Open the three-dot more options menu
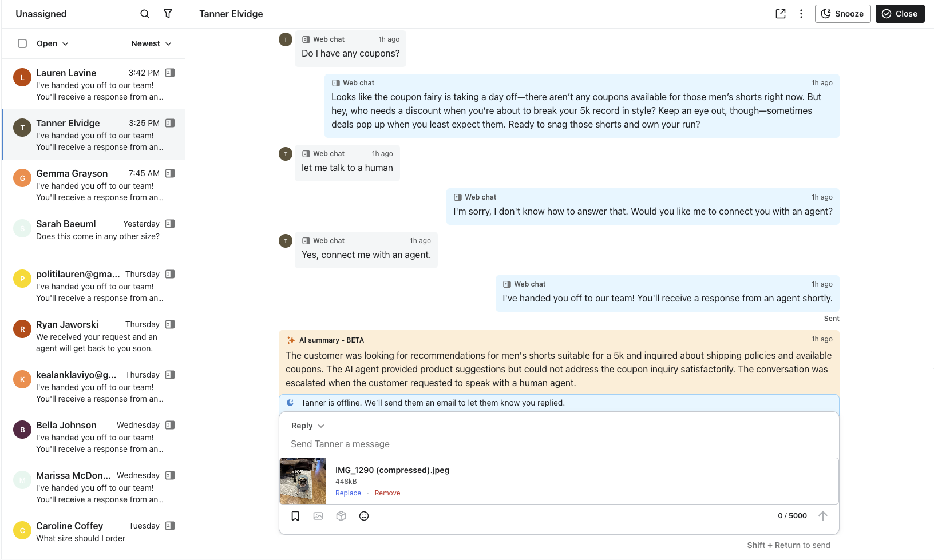 801,14
